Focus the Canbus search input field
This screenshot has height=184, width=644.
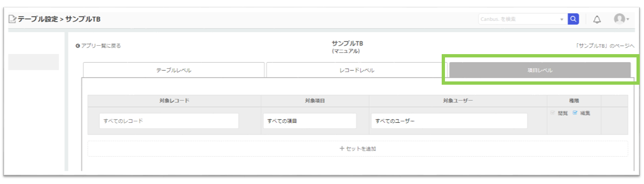[519, 19]
